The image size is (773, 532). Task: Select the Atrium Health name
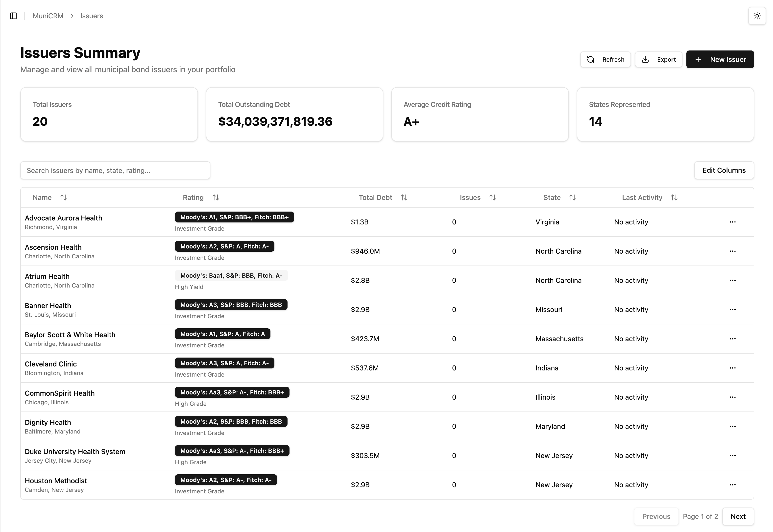(47, 276)
